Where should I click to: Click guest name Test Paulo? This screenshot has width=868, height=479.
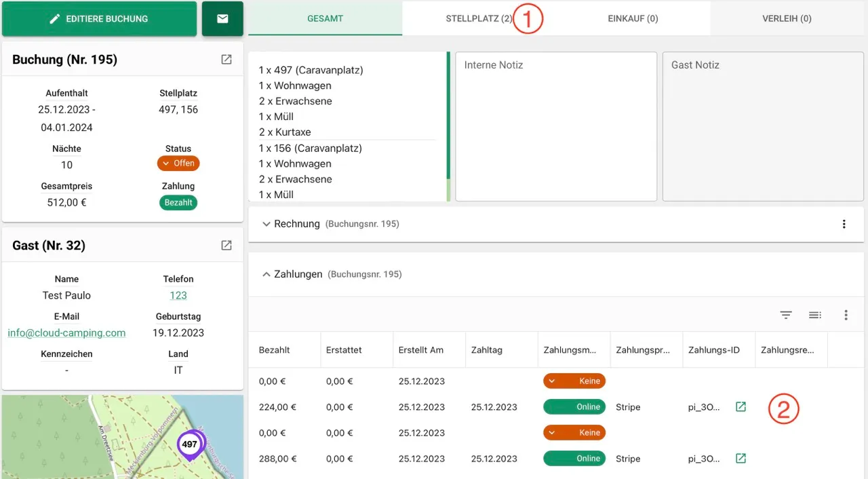(x=66, y=295)
